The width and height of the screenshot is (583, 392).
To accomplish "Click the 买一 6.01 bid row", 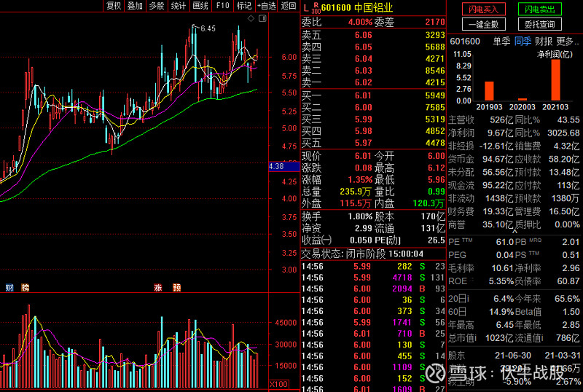I will 373,95.
